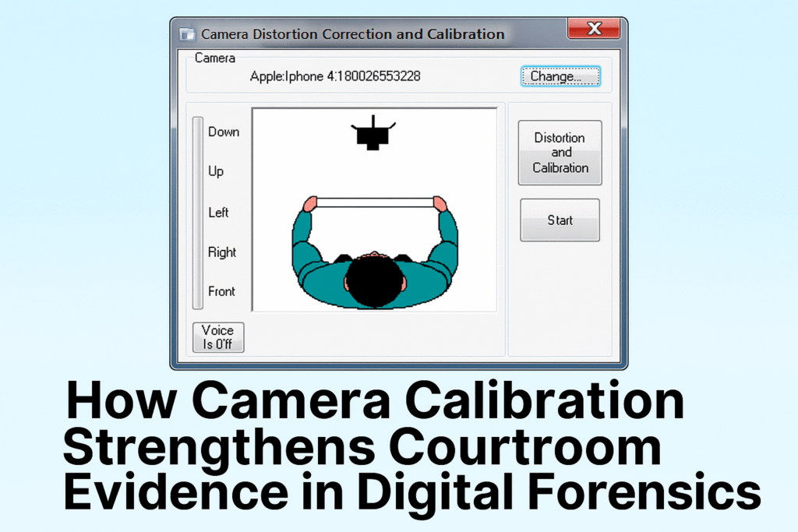Select the Down direction label

[223, 132]
